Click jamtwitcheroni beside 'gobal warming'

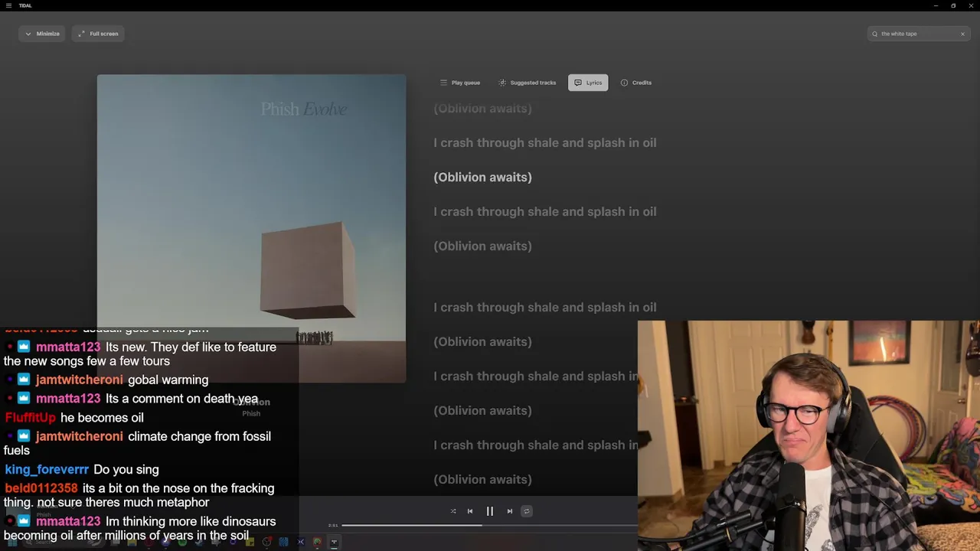(79, 380)
